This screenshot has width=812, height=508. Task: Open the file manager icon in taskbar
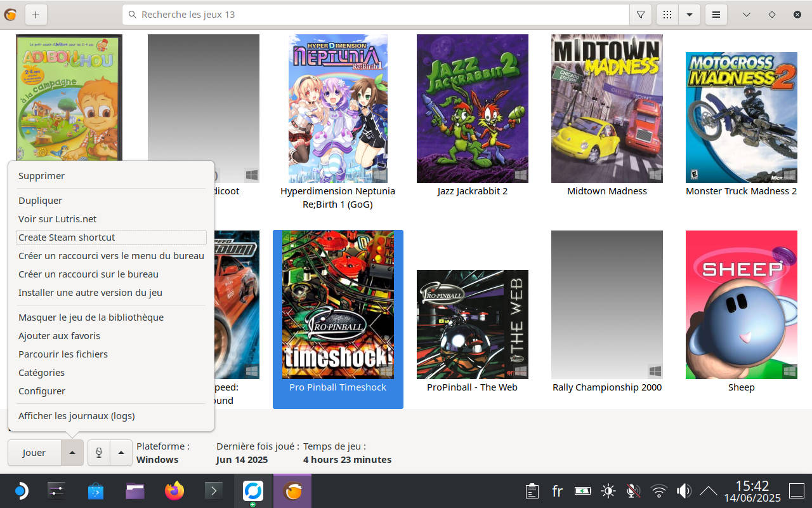[135, 491]
